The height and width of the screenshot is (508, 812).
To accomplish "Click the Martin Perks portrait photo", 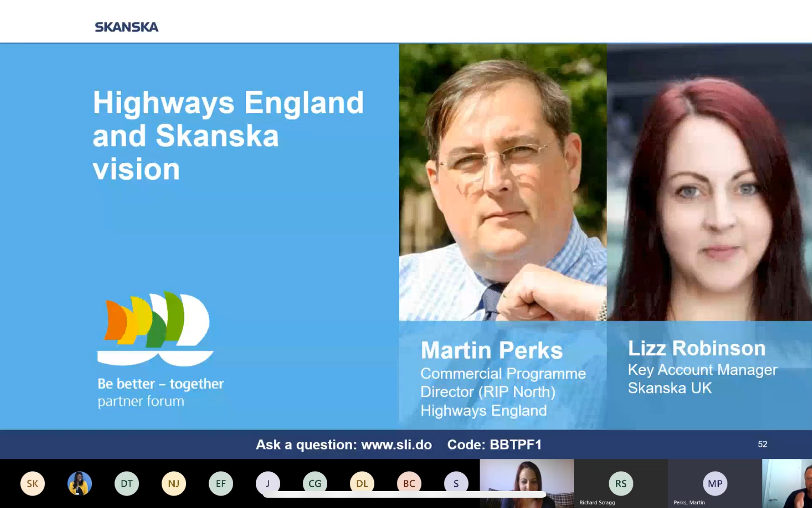I will point(503,182).
